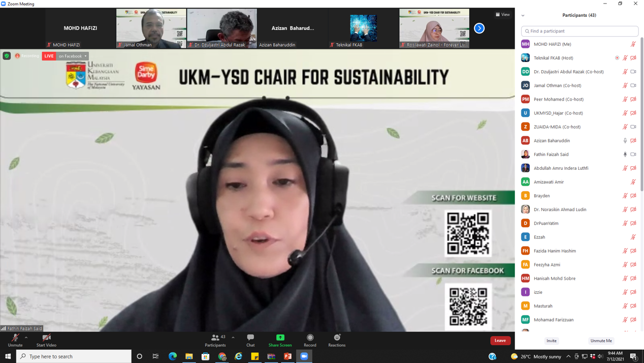Expand audio options arrow beside Unmute
The width and height of the screenshot is (644, 363).
pyautogui.click(x=26, y=338)
